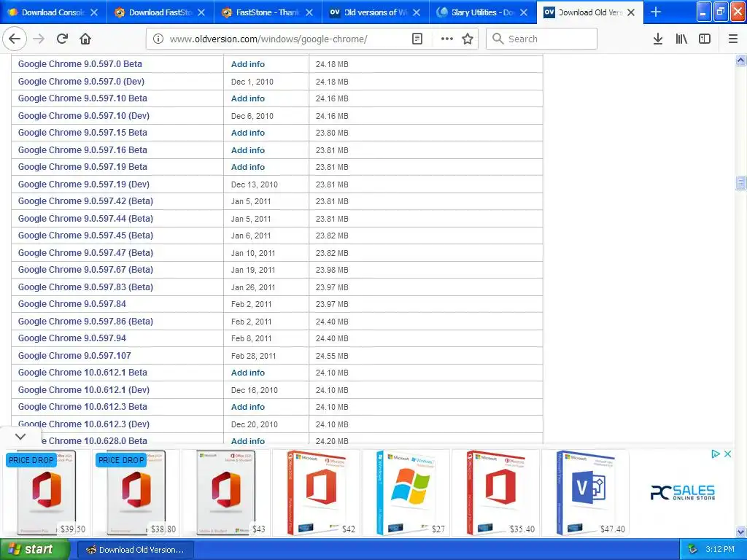Show site information icon in address bar

pyautogui.click(x=158, y=39)
